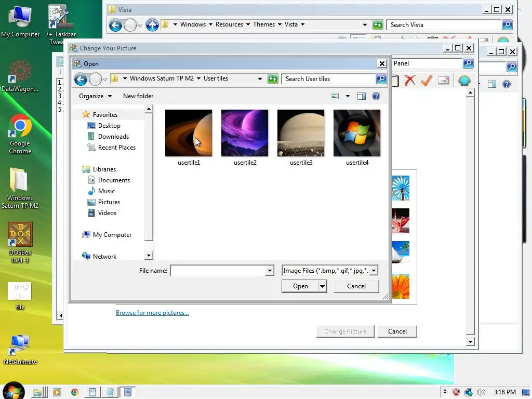532x399 pixels.
Task: Click User tiles breadcrumb segment
Action: pyautogui.click(x=216, y=78)
